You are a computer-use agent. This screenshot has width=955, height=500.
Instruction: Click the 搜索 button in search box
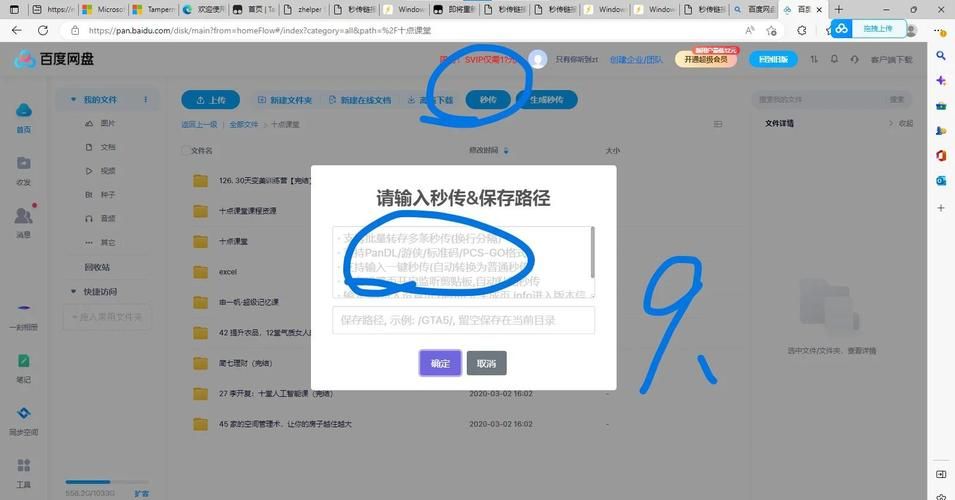click(897, 99)
